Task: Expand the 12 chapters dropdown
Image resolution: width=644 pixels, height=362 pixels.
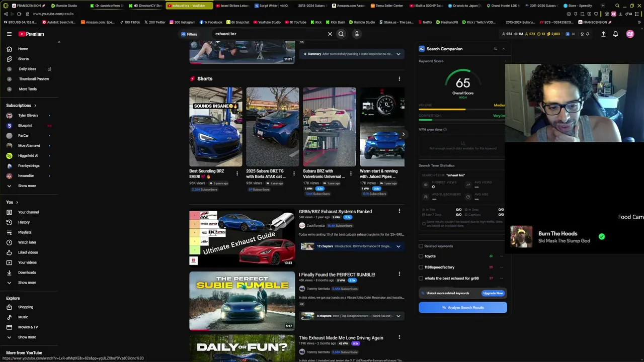Action: click(x=398, y=246)
